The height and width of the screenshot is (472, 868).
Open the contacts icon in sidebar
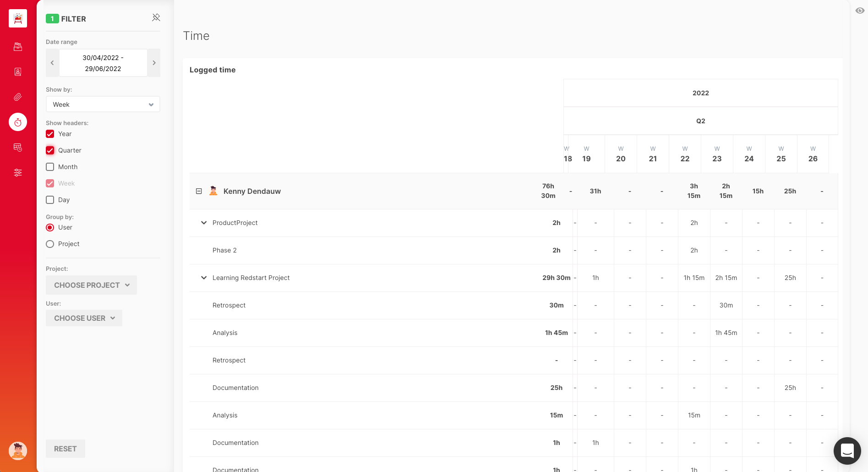pyautogui.click(x=18, y=72)
